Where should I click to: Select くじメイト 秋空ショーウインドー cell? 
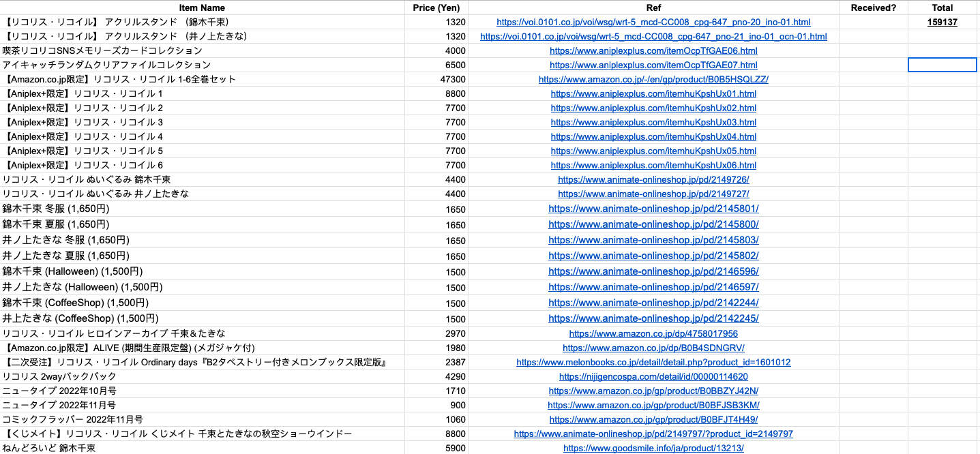click(x=202, y=434)
